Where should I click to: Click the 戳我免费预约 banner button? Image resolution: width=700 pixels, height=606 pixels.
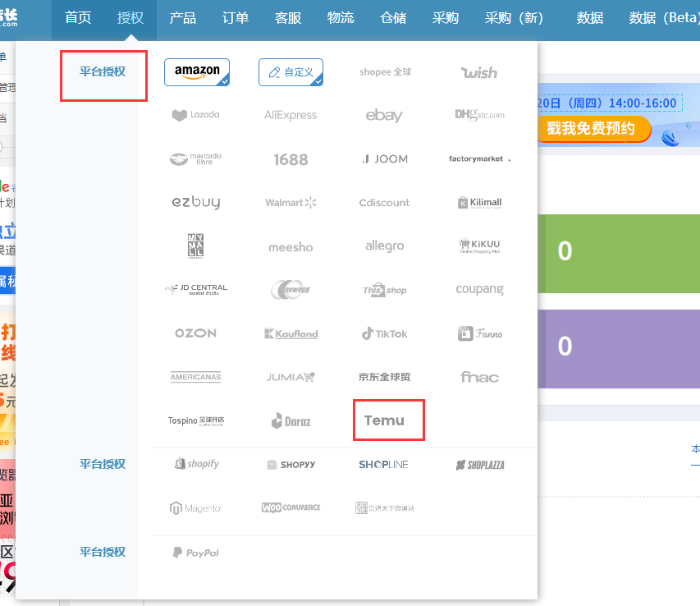tap(592, 129)
